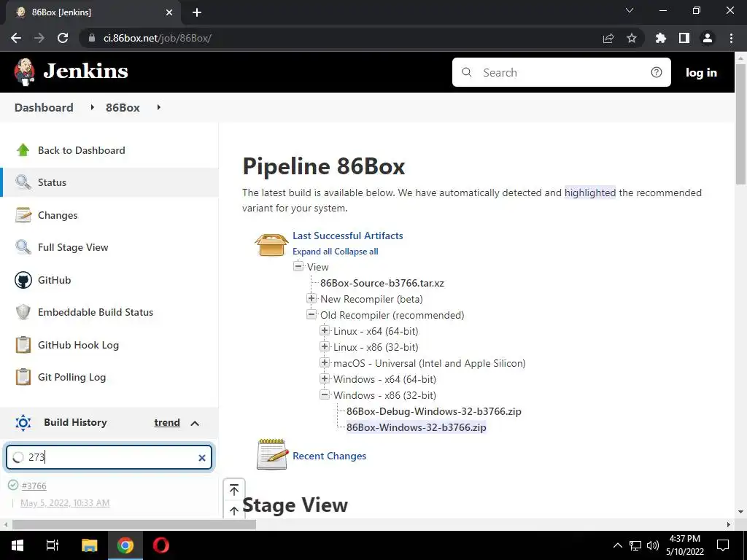Share this page via share icon
Viewport: 747px width, 560px height.
(608, 38)
